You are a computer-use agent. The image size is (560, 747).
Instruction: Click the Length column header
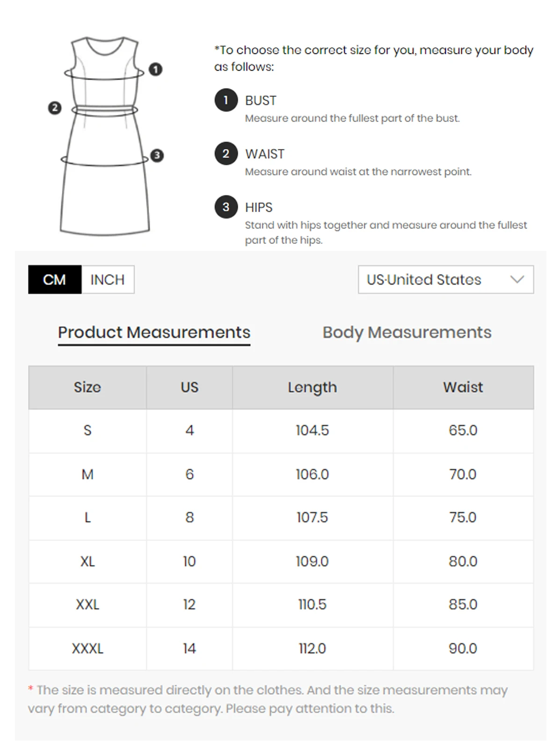pos(312,388)
